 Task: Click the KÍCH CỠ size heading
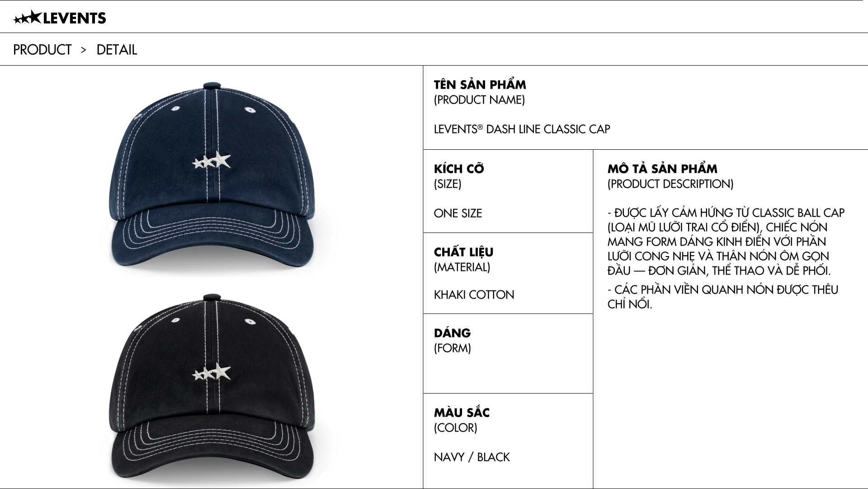pos(459,169)
